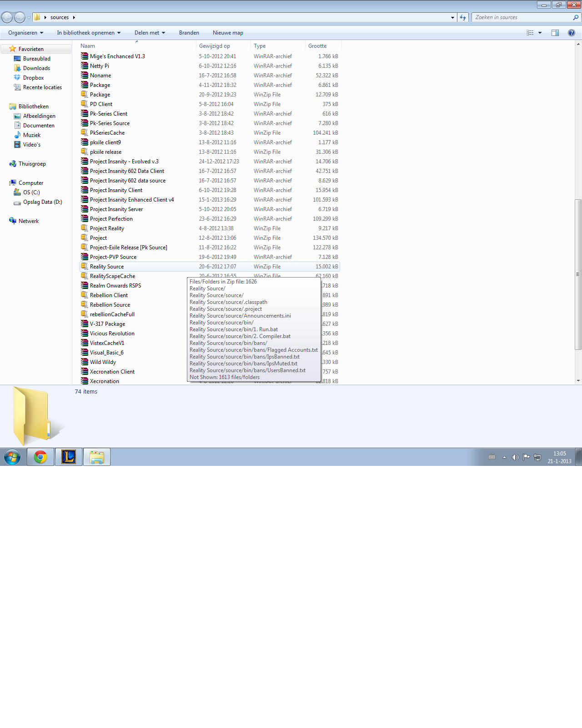This screenshot has height=728, width=582.
Task: Select the Project Perfection archive
Action: pyautogui.click(x=210, y=219)
